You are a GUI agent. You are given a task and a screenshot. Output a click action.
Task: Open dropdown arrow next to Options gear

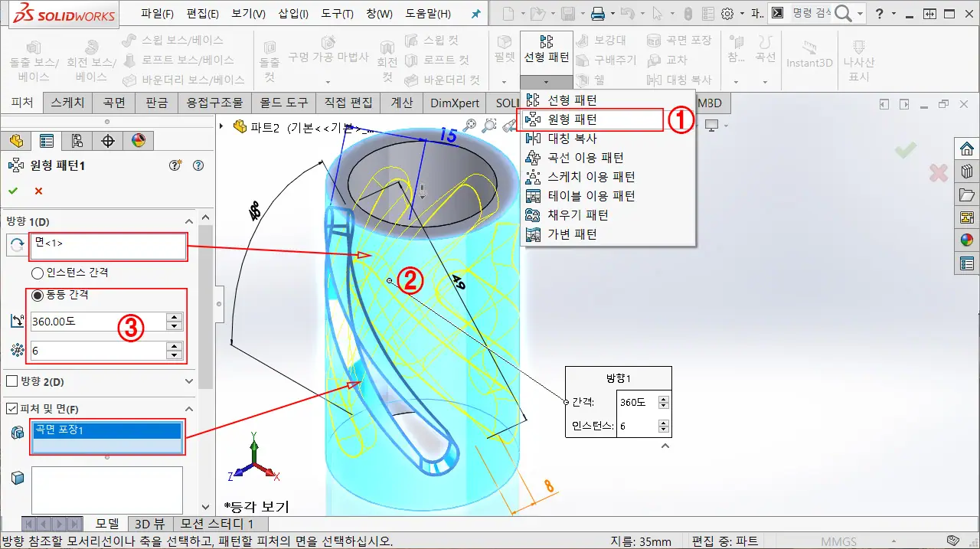(742, 15)
